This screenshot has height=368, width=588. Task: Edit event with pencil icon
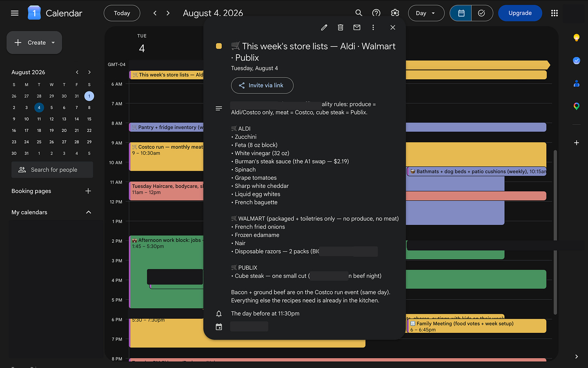324,27
